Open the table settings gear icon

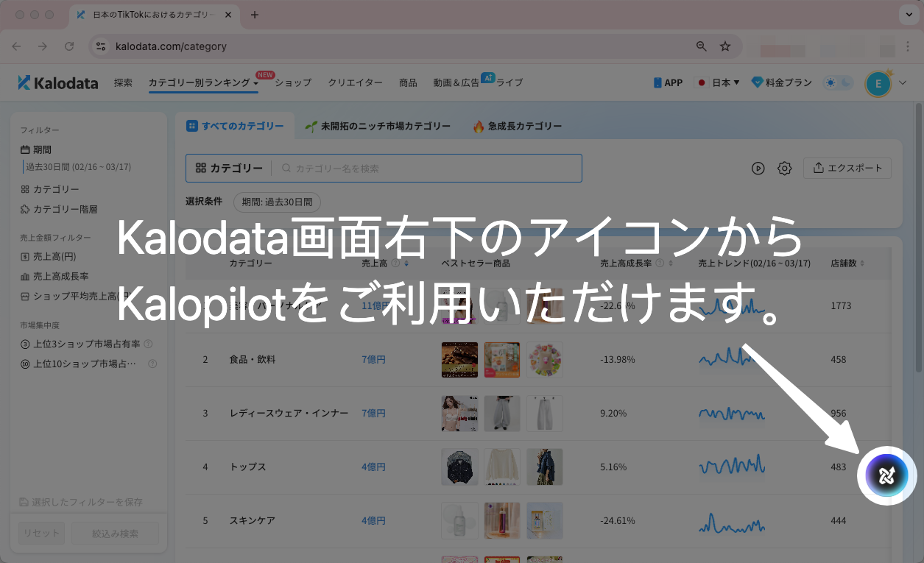coord(785,169)
